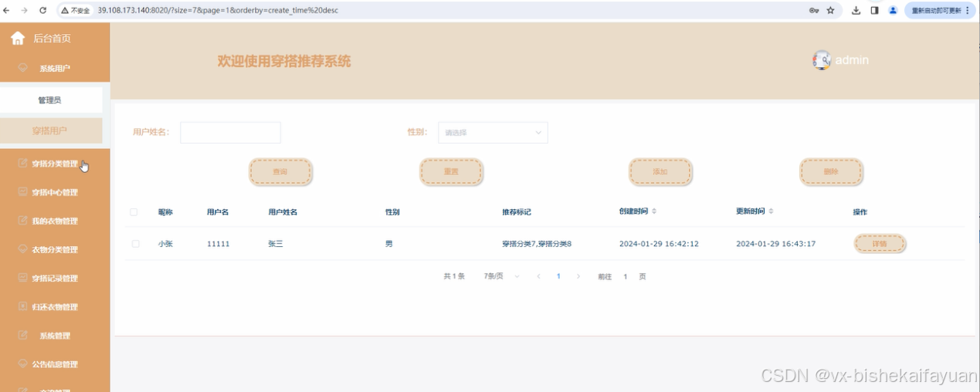Click the 删除 button

(x=831, y=172)
